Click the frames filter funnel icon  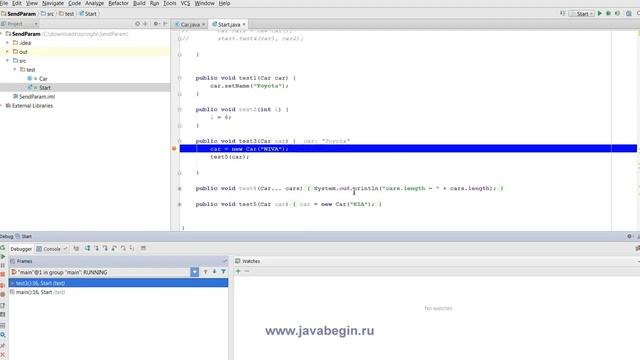(x=224, y=272)
